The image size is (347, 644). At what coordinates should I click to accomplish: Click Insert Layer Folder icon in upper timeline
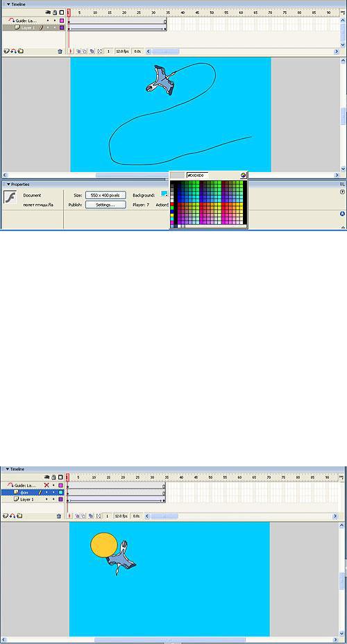click(x=20, y=51)
